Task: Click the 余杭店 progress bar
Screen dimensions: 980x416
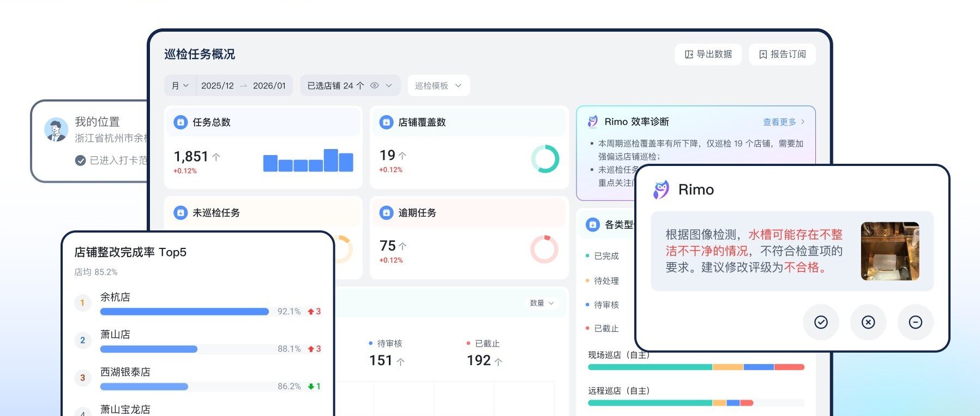Action: [x=184, y=312]
